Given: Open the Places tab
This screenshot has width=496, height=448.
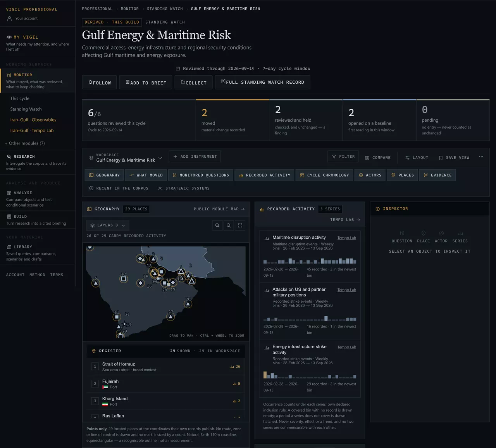Looking at the screenshot, I should click(402, 175).
